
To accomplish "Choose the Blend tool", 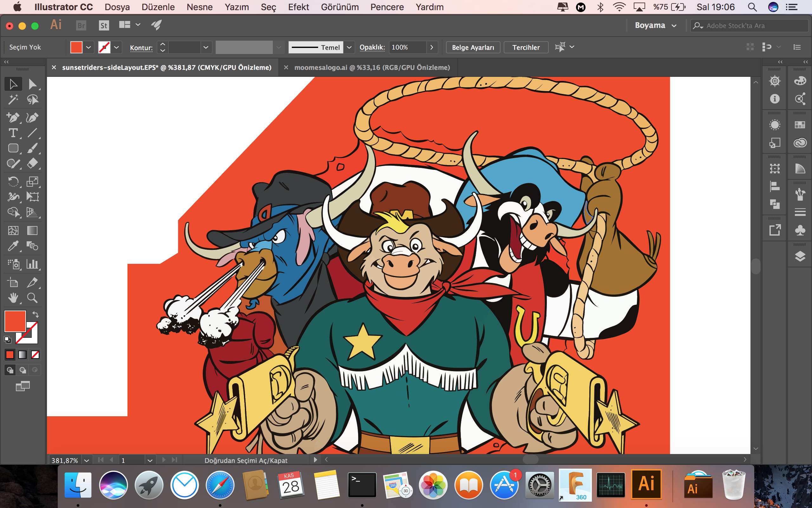I will tap(33, 246).
